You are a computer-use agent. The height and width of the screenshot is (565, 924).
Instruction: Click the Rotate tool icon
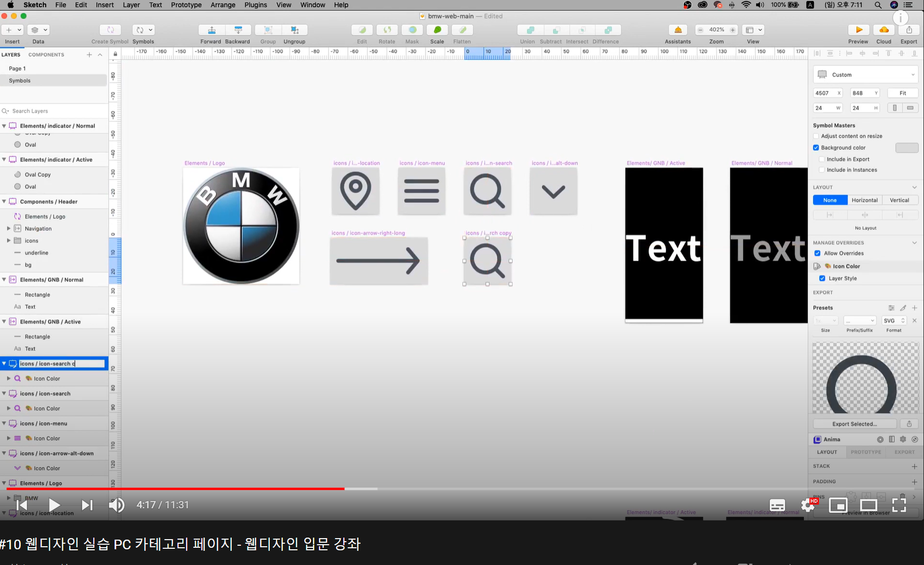pyautogui.click(x=387, y=30)
